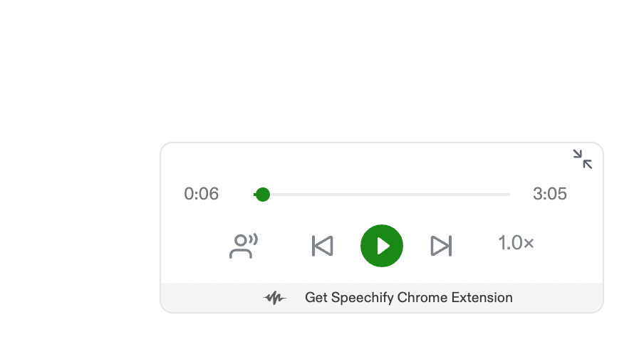Open the Get Speechify Chrome Extension link
This screenshot has width=644, height=352.
coord(408,298)
